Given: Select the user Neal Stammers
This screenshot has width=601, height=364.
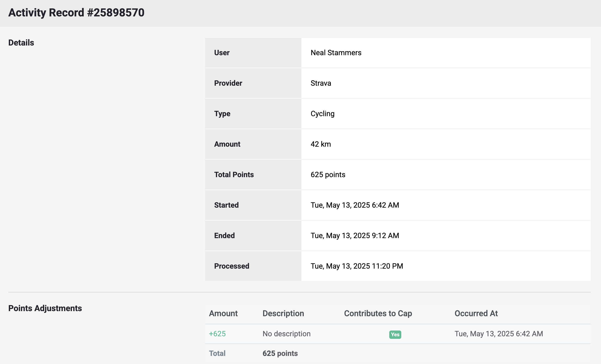Looking at the screenshot, I should (x=336, y=53).
